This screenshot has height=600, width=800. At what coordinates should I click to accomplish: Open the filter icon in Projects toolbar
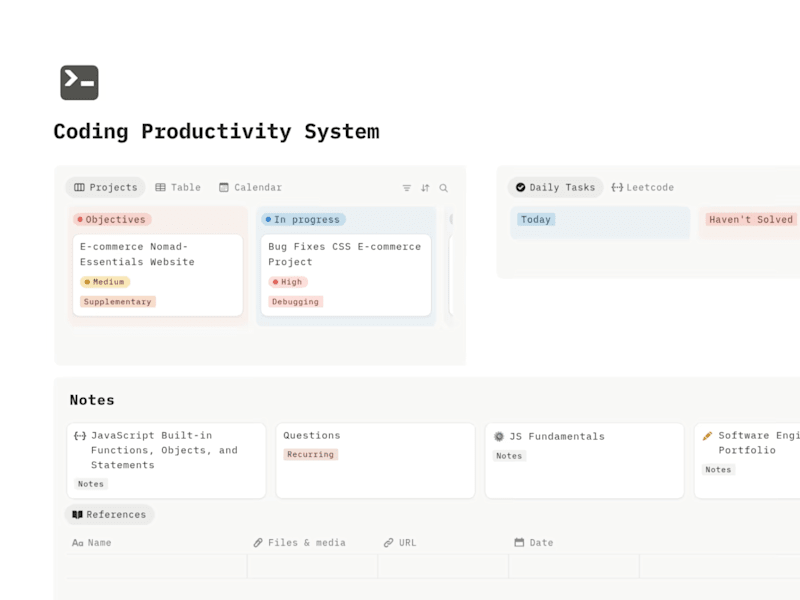(x=407, y=188)
